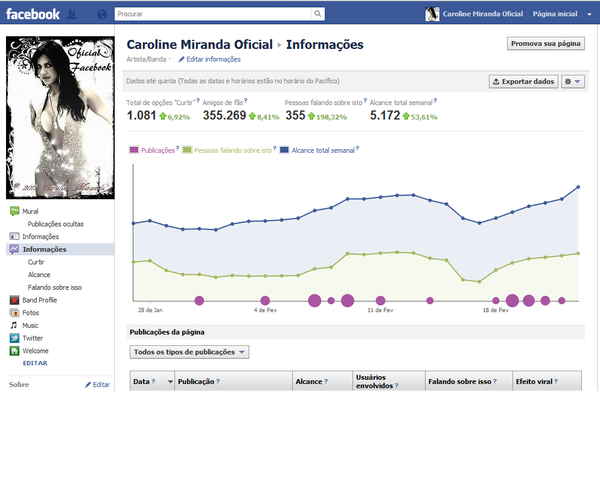The height and width of the screenshot is (483, 600).
Task: Open friend requests icon in header
Action: click(x=72, y=14)
